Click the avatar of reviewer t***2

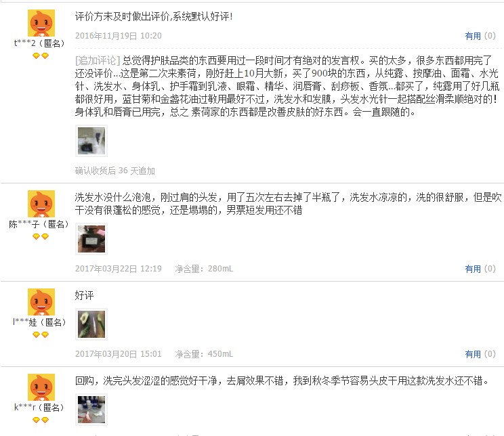tap(41, 23)
